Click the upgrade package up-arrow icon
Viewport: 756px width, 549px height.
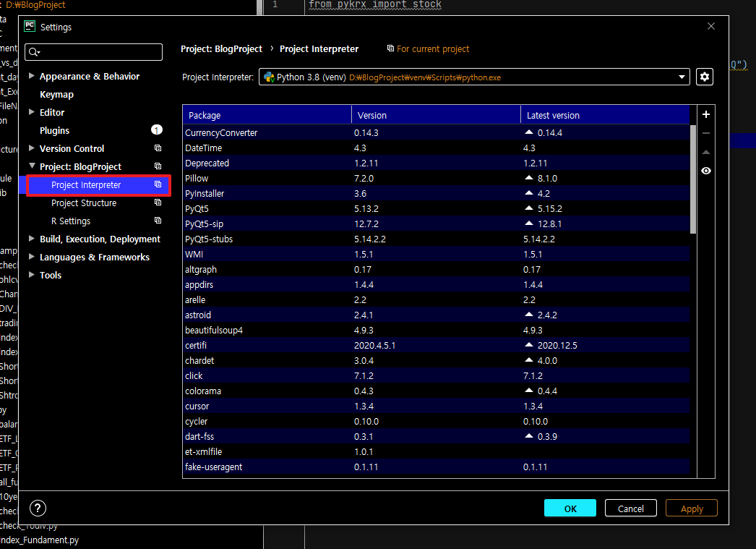[x=706, y=152]
